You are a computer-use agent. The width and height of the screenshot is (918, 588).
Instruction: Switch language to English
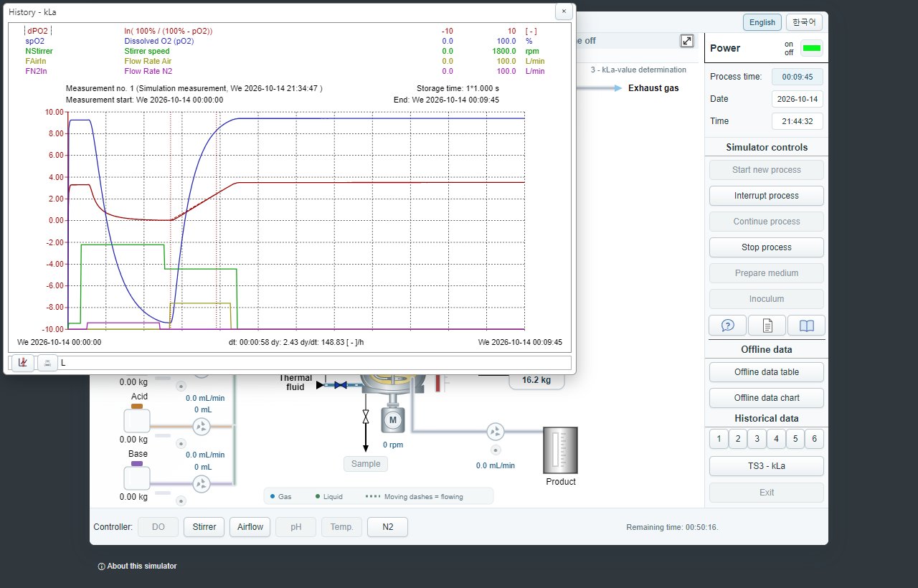[x=762, y=22]
